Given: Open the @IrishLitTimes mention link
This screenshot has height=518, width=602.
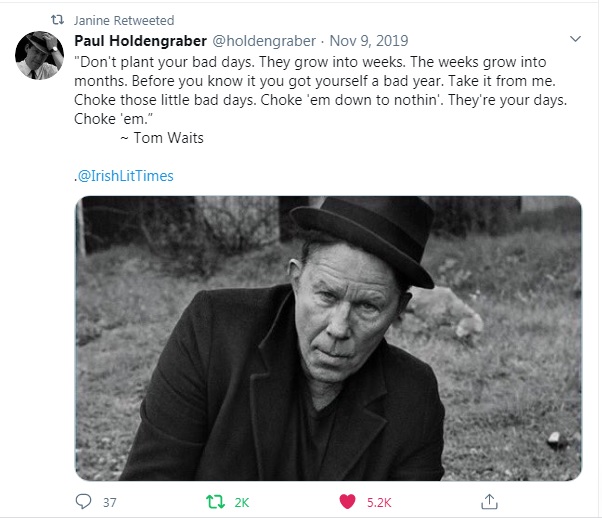Looking at the screenshot, I should tap(124, 176).
